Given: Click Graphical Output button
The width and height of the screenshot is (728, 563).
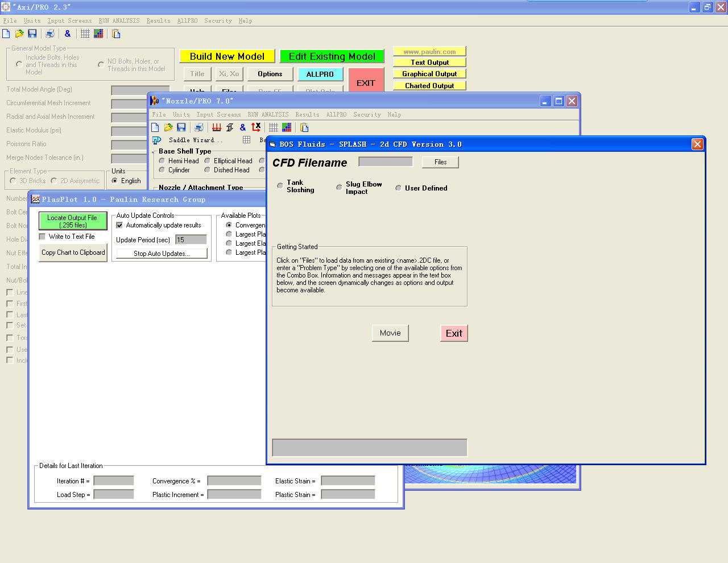Looking at the screenshot, I should click(x=429, y=74).
